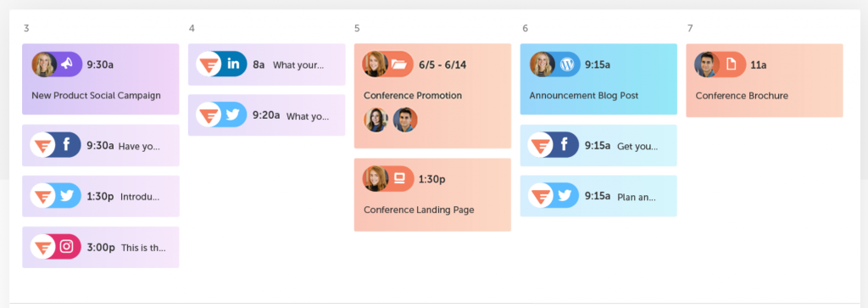Select the Announcement Blog Post title

(x=583, y=95)
